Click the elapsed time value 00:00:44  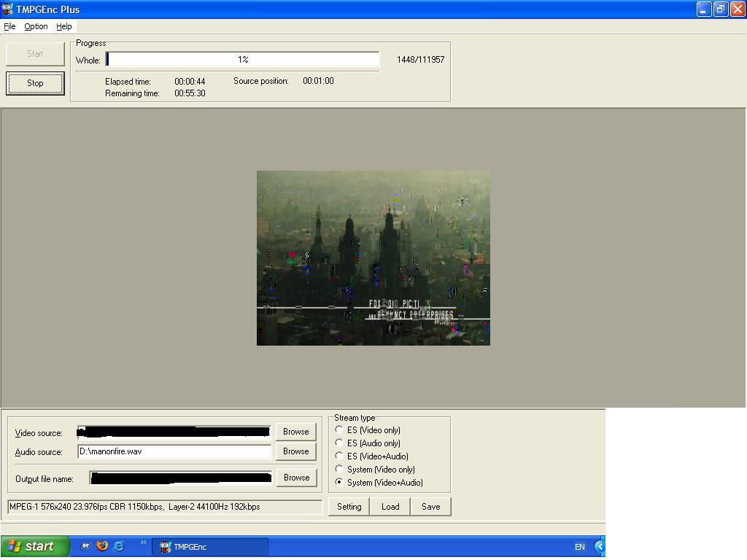pos(190,82)
